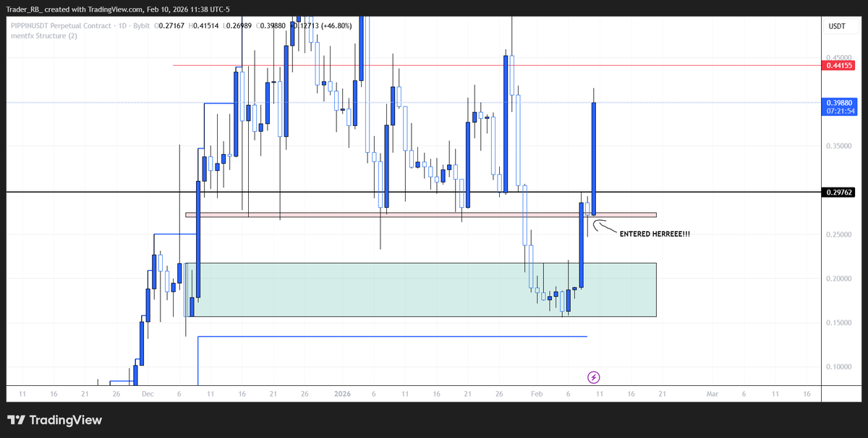Click the TradingView logo at bottom left
Image resolution: width=868 pixels, height=438 pixels.
click(x=54, y=420)
